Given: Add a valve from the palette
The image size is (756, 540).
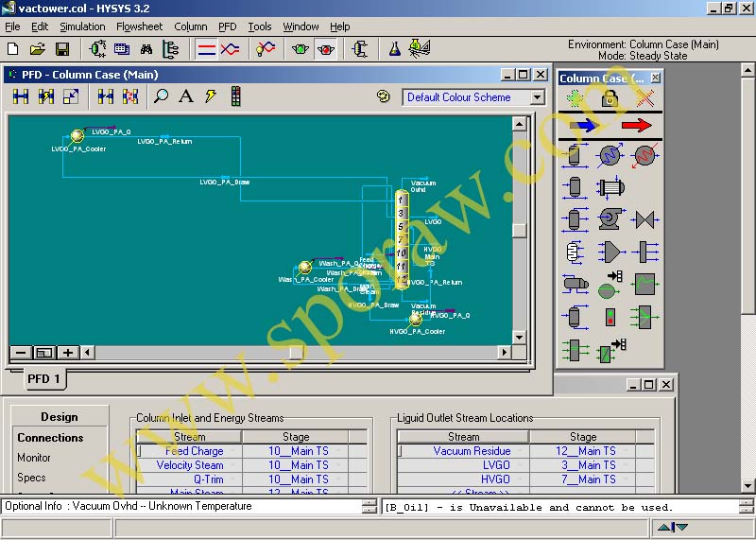Looking at the screenshot, I should 645,220.
